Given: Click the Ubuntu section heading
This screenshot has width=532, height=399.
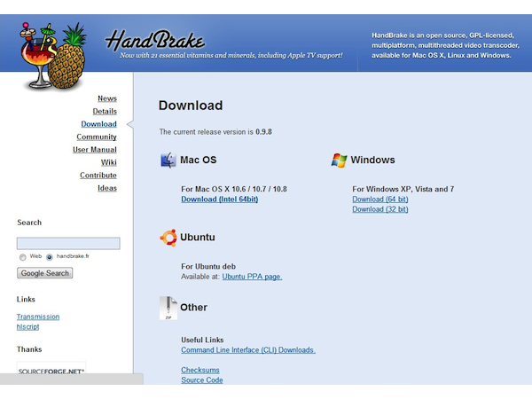Looking at the screenshot, I should click(198, 237).
